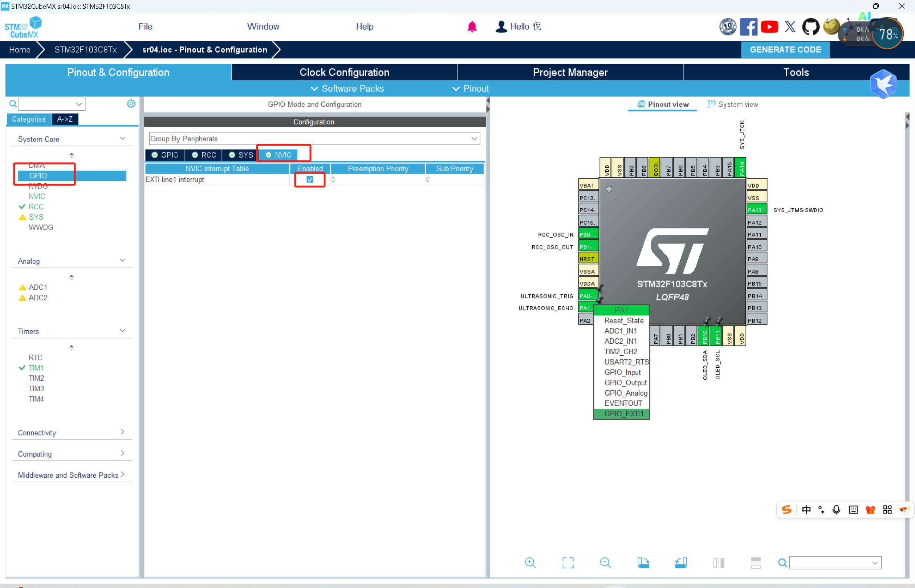915x588 pixels.
Task: Switch to Clock Configuration tab
Action: pos(345,72)
